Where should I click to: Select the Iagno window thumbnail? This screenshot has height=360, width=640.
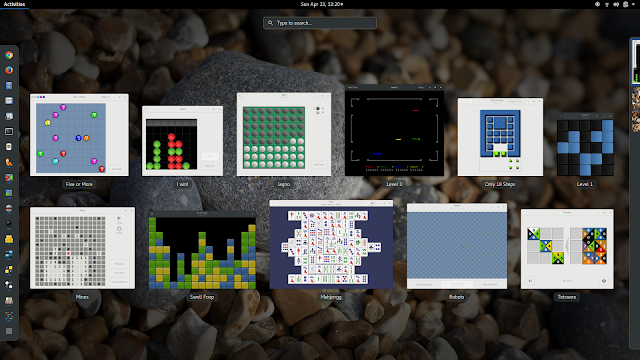284,134
